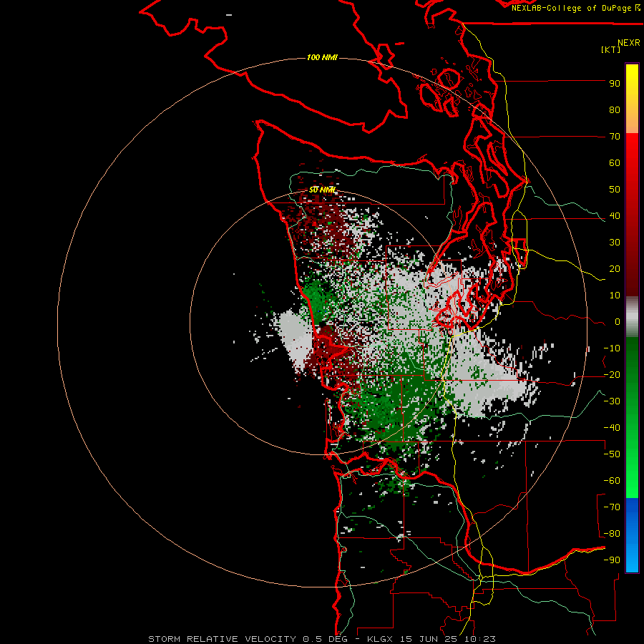Select the 40 value on velocity scale
The height and width of the screenshot is (644, 644).
(615, 216)
